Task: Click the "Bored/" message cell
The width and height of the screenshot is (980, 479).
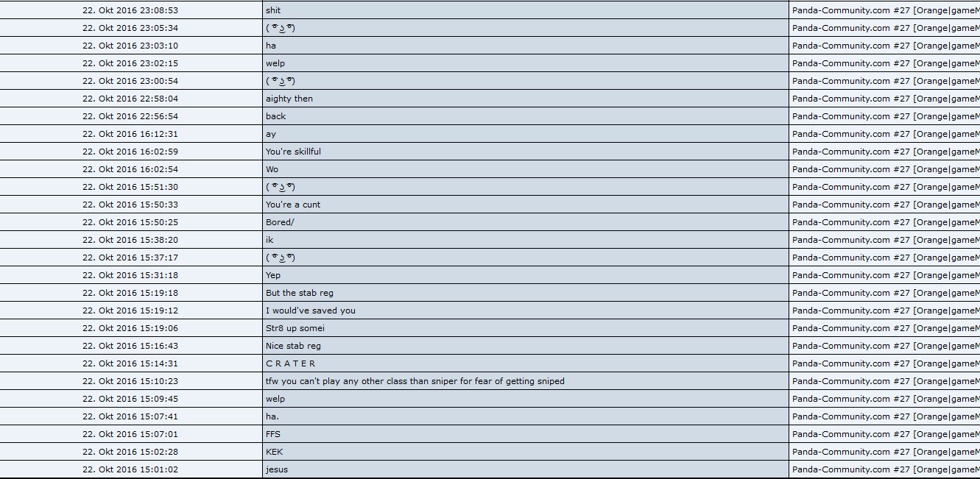Action: click(x=280, y=222)
